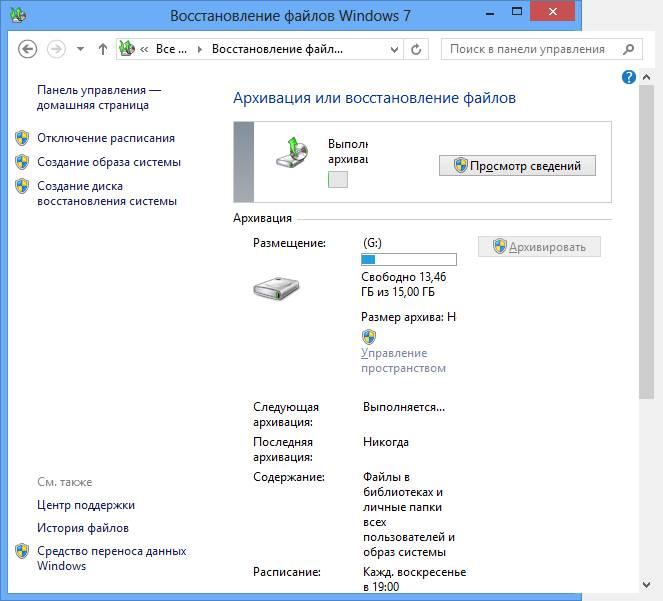The image size is (663, 601).
Task: Open "История файлов" link
Action: click(x=83, y=528)
